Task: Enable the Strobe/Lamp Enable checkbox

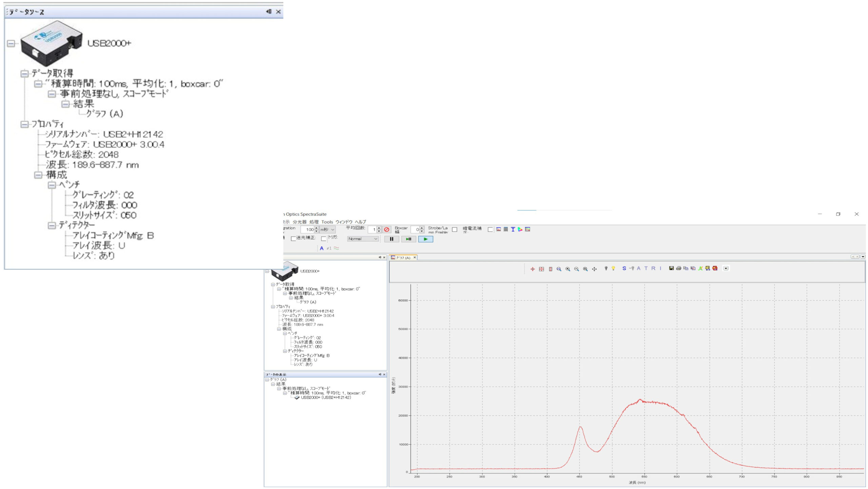Action: 455,229
